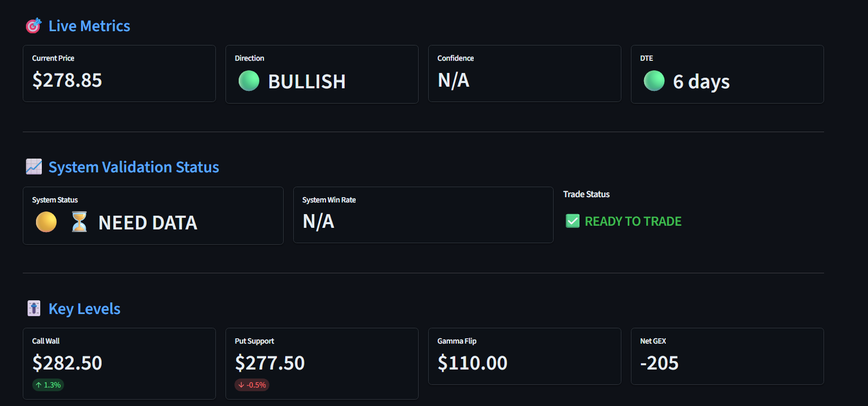Click the System Win Rate N/A value
The image size is (868, 406).
coord(319,222)
